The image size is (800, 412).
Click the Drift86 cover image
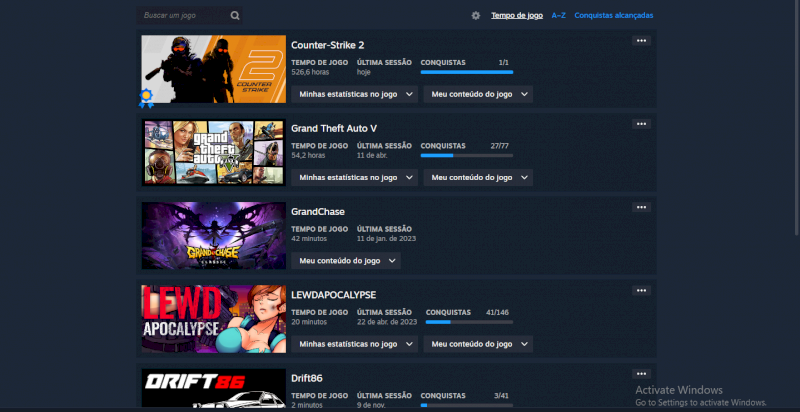tap(214, 389)
